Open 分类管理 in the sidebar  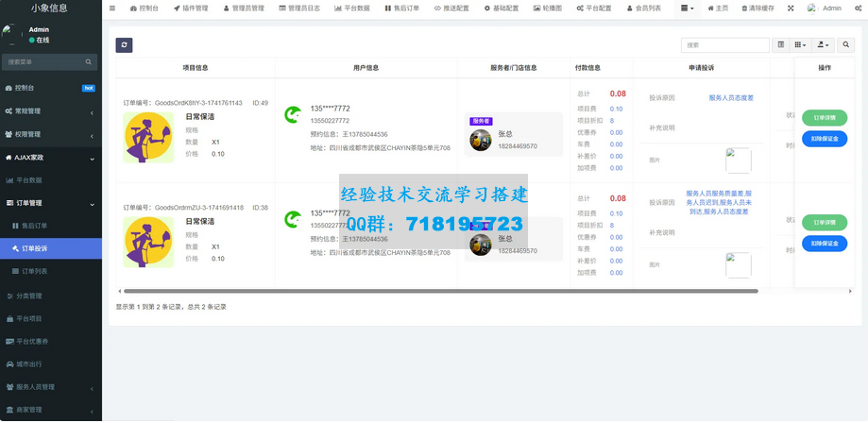pos(51,296)
